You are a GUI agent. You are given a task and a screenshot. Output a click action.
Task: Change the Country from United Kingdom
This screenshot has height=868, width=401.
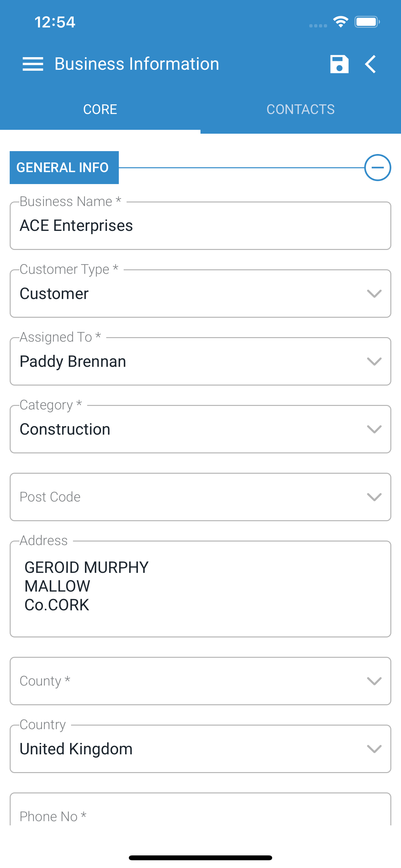[200, 749]
